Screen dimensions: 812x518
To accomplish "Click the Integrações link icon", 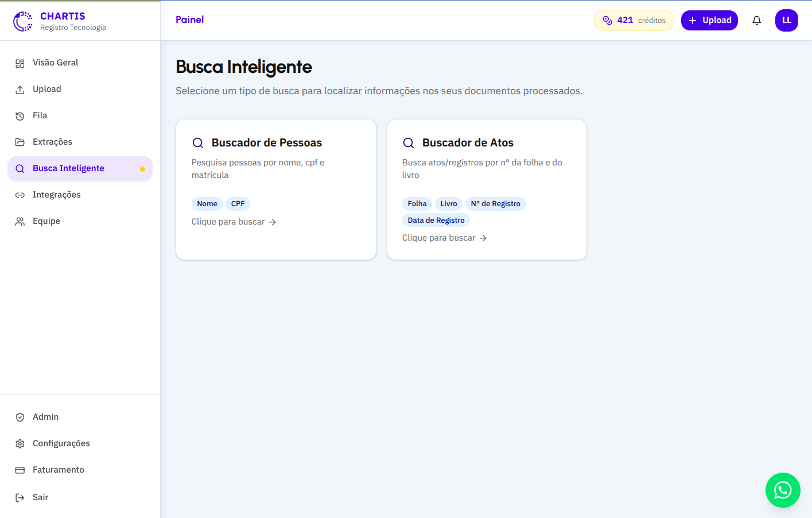I will click(x=20, y=195).
